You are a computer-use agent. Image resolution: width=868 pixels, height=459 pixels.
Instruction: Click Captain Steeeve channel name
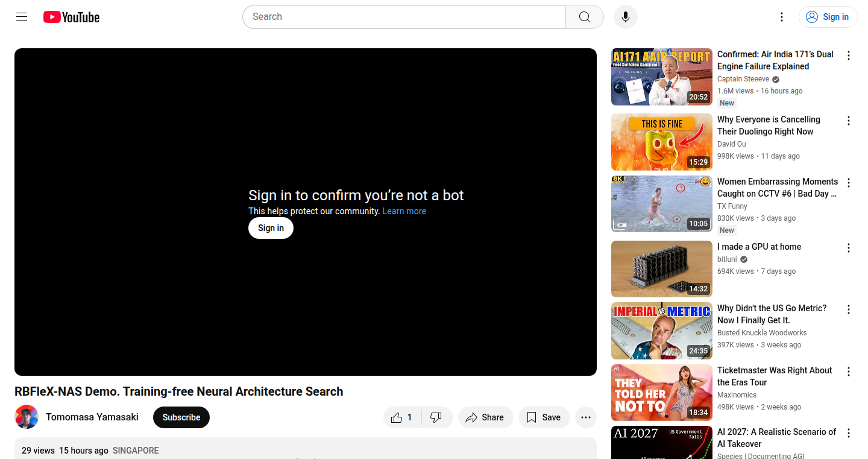click(743, 79)
